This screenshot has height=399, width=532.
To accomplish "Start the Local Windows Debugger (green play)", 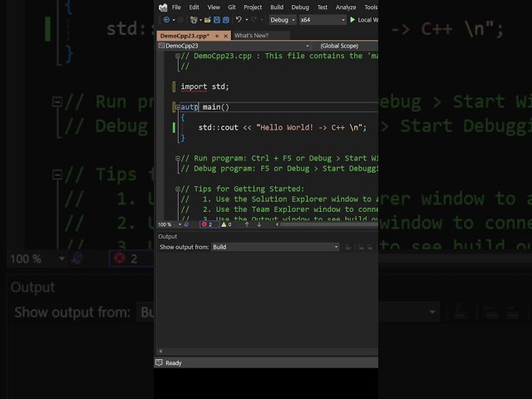I will point(352,20).
